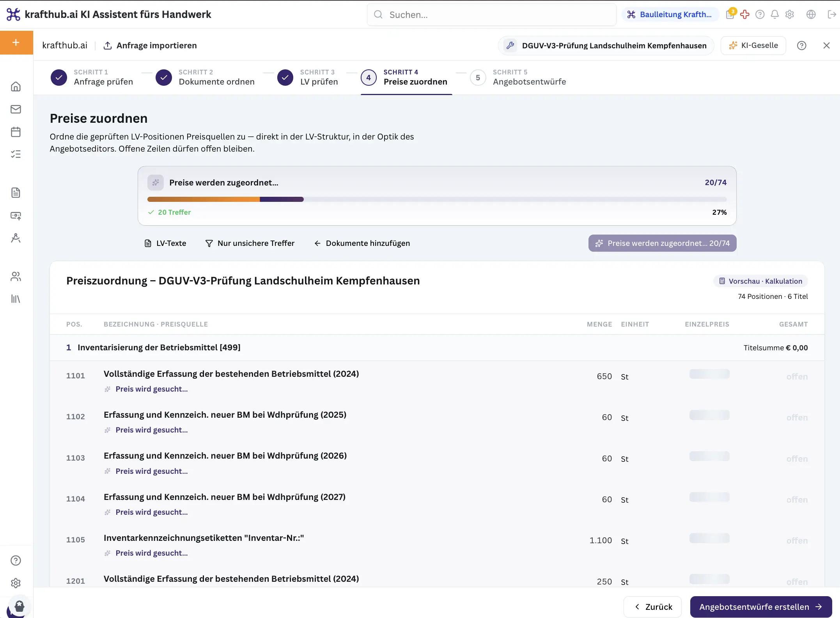Go to Schritt 3 LV prüfen
This screenshot has height=618, width=840.
308,78
